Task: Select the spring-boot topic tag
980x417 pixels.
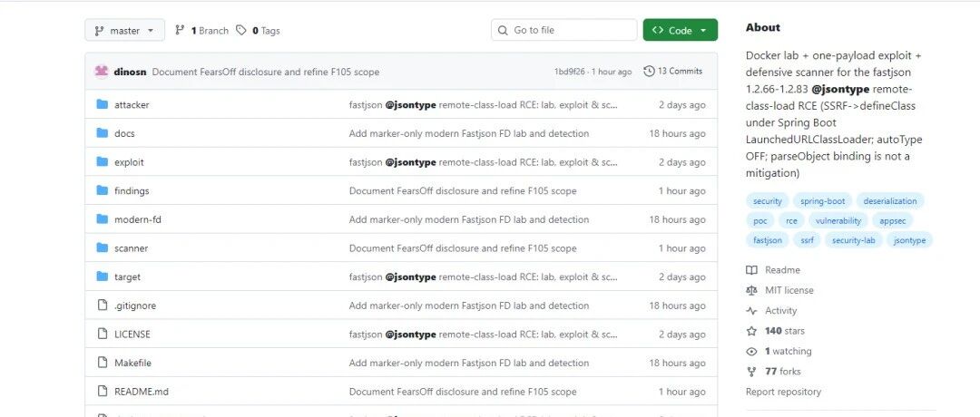Action: click(x=822, y=201)
